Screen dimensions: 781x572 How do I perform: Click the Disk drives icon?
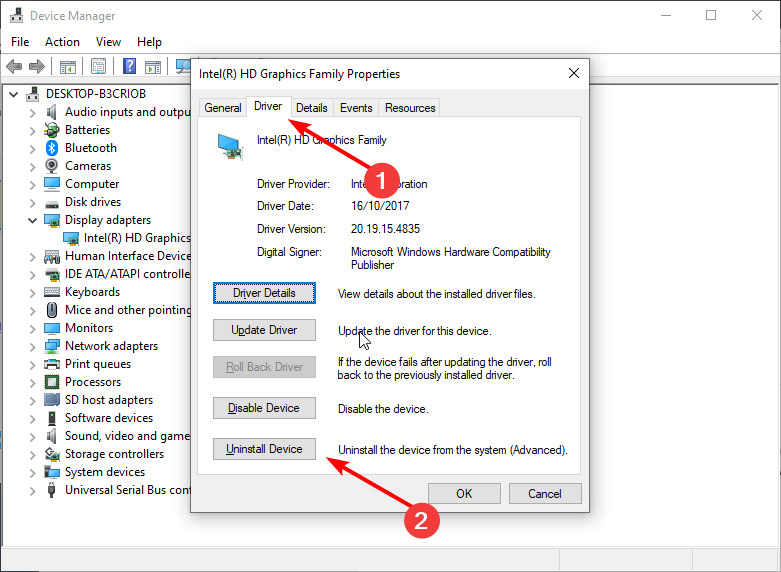click(x=52, y=203)
